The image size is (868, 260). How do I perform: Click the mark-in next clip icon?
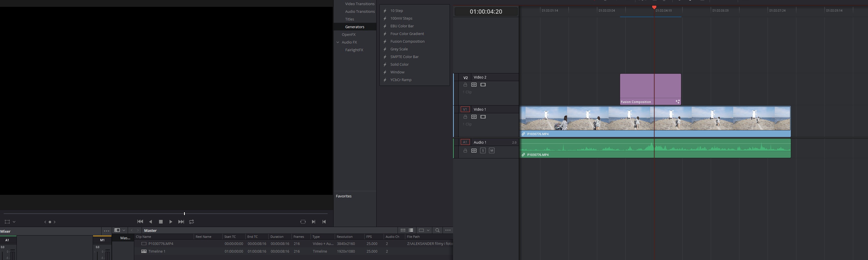(x=313, y=222)
